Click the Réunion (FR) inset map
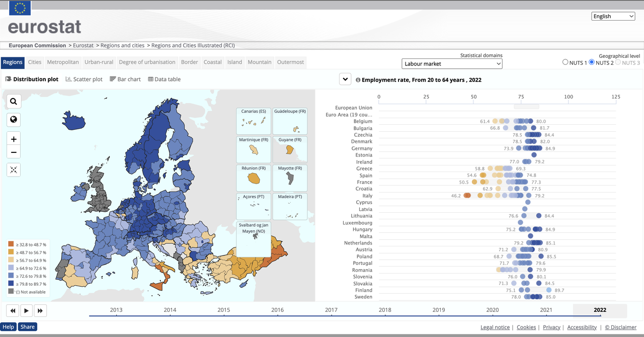This screenshot has width=644, height=337. 254,178
